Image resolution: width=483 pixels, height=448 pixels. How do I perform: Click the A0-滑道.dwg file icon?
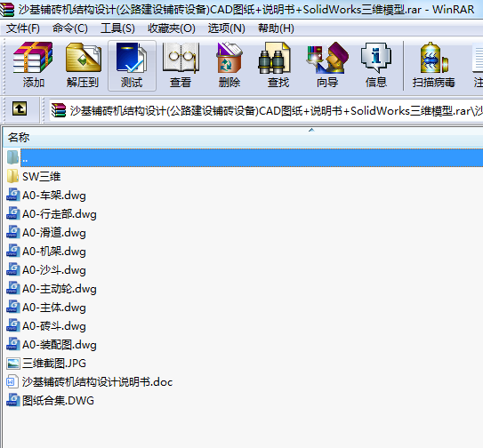13,232
